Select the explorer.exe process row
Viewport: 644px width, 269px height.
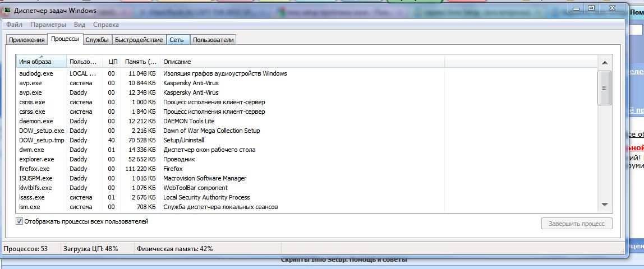point(36,159)
